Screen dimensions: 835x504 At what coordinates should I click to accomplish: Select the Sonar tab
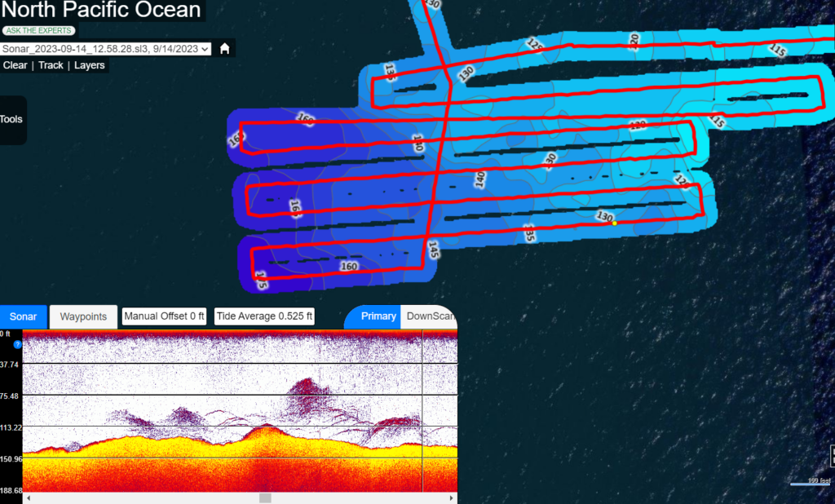[x=23, y=316]
